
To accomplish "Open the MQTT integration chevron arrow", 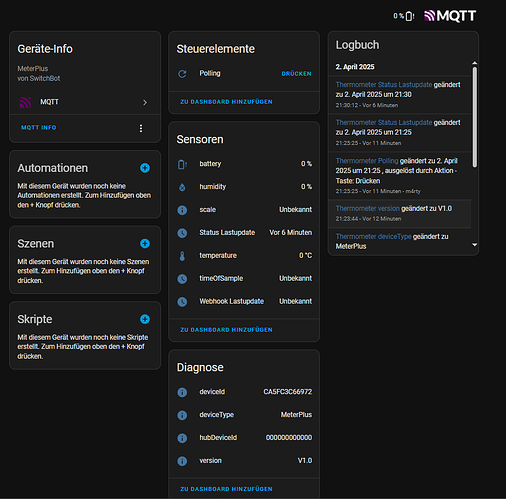I will point(145,102).
